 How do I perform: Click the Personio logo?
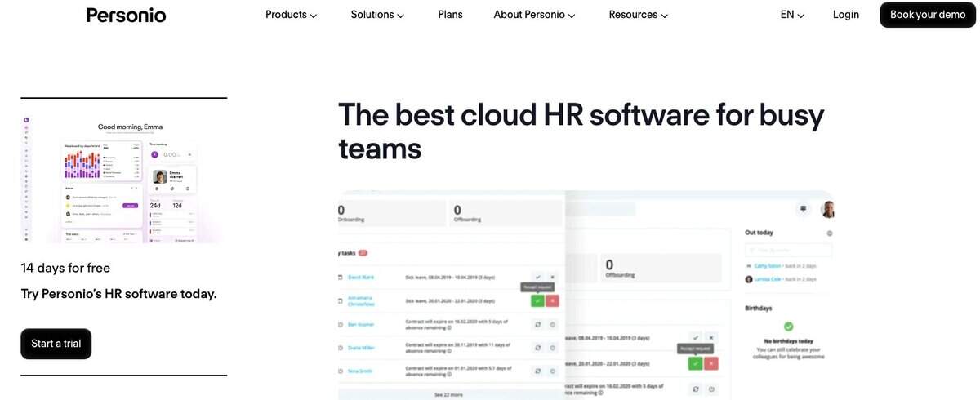pos(126,15)
